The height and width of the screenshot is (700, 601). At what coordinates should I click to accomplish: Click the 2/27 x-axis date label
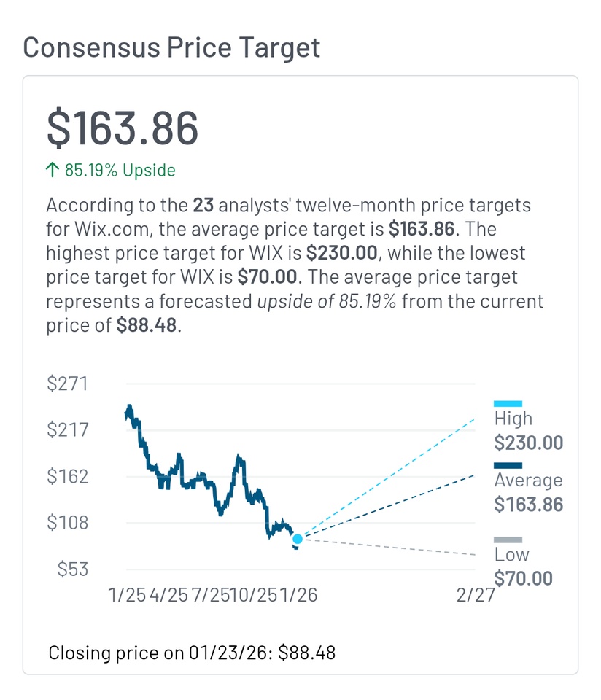point(476,595)
